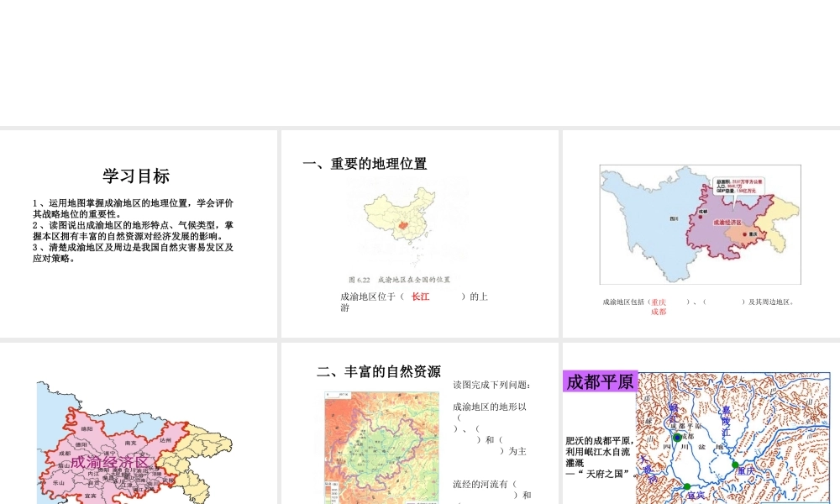This screenshot has width=840, height=504.
Task: Click the blue 重庆 label on river map
Action: [746, 471]
